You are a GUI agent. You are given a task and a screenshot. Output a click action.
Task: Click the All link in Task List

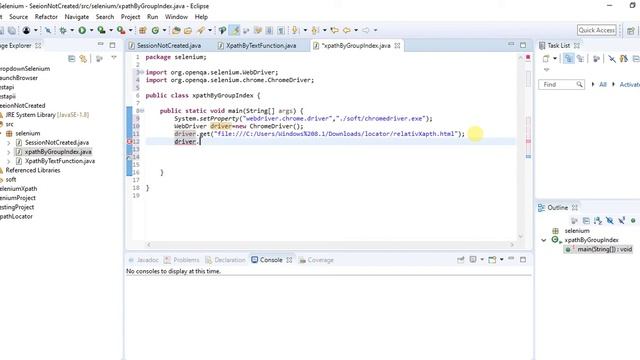pyautogui.click(x=602, y=84)
